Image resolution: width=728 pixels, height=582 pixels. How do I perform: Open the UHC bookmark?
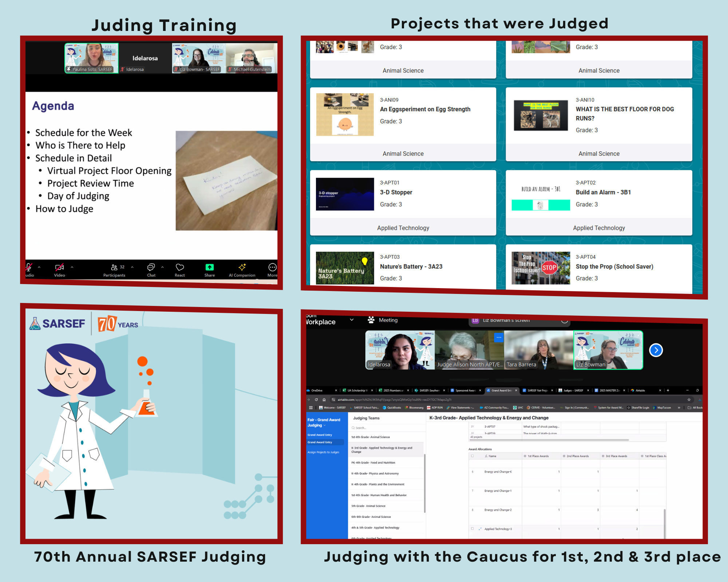(518, 407)
